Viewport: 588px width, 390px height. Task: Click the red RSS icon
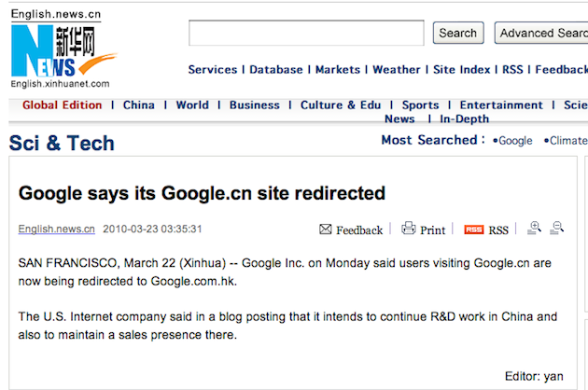473,230
